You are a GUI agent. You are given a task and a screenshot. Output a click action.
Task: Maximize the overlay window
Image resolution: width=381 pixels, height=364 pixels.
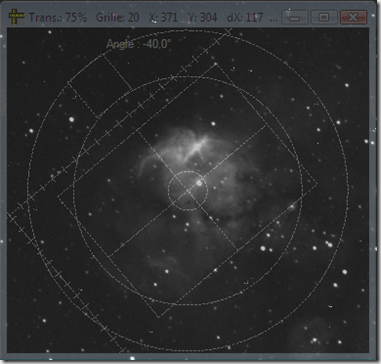click(324, 17)
